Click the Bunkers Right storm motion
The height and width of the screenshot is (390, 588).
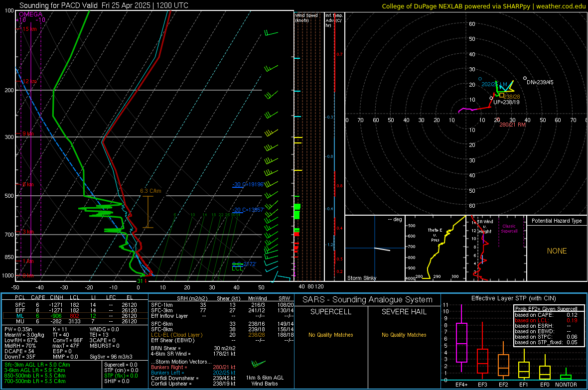click(193, 367)
